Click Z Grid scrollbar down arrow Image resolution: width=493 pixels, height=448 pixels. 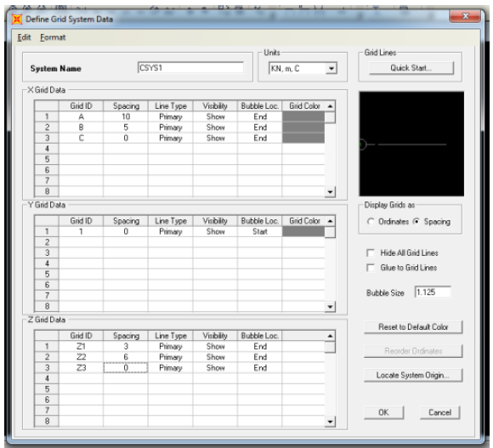(330, 422)
